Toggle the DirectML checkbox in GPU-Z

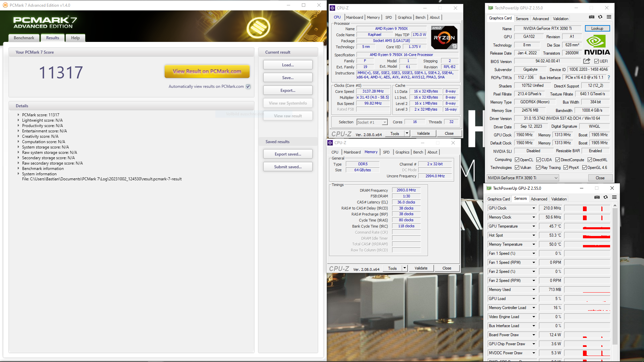[x=590, y=160]
